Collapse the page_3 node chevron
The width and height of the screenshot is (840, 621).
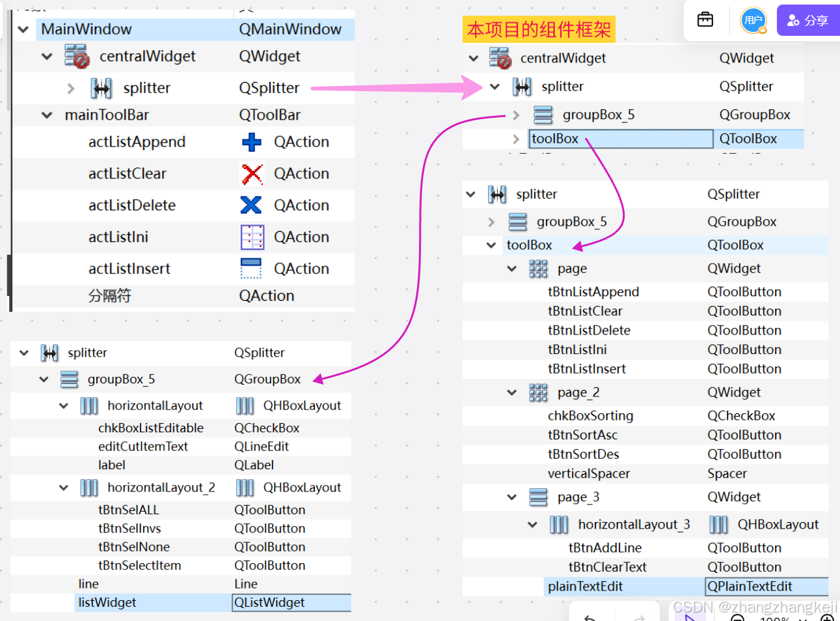tap(512, 497)
